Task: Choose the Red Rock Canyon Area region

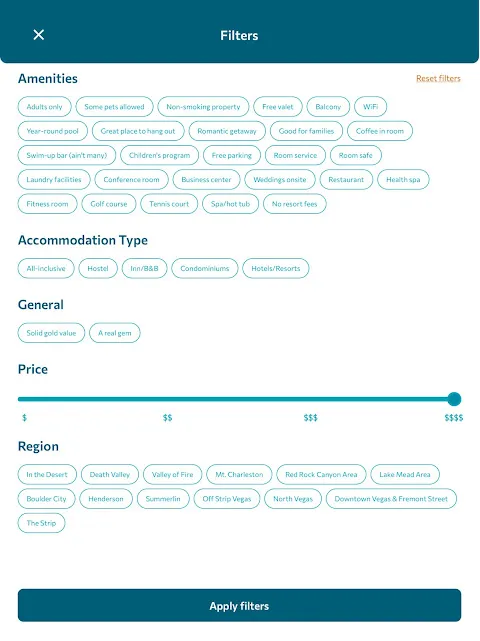Action: tap(321, 475)
